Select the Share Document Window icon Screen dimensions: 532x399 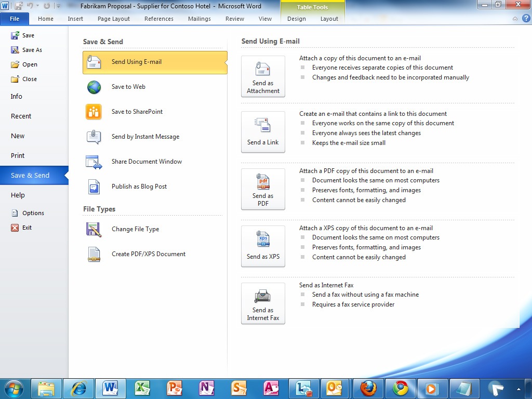tap(94, 162)
